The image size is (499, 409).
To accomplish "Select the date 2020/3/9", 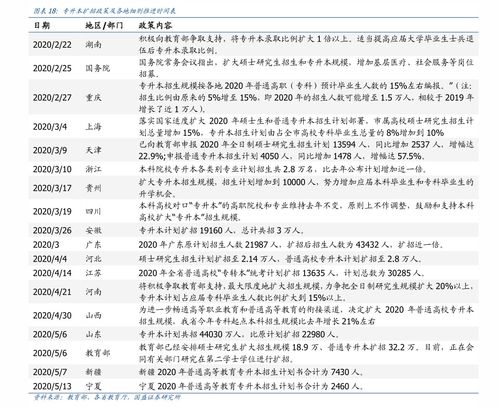I will tap(50, 150).
